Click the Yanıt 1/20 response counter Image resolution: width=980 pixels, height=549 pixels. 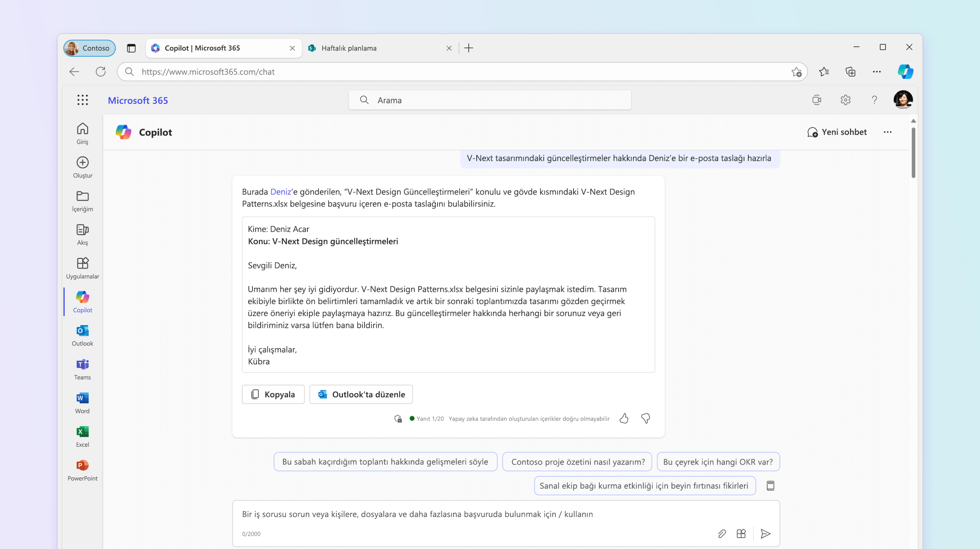click(x=430, y=419)
